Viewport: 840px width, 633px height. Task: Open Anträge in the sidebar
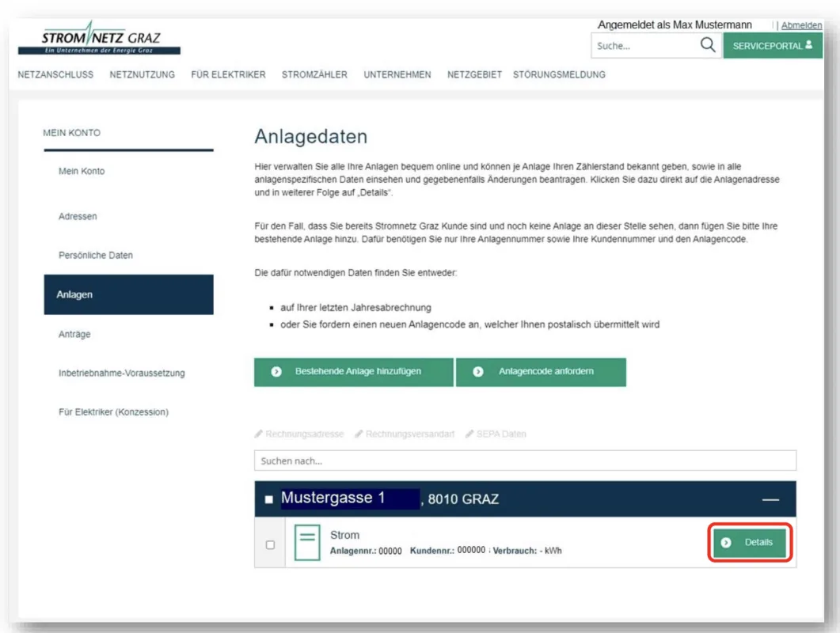(74, 334)
